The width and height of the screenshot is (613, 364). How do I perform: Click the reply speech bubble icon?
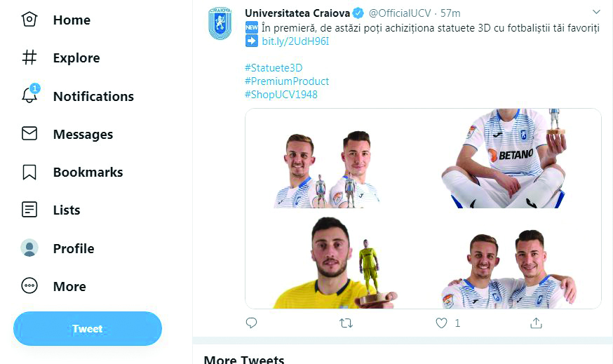[251, 323]
